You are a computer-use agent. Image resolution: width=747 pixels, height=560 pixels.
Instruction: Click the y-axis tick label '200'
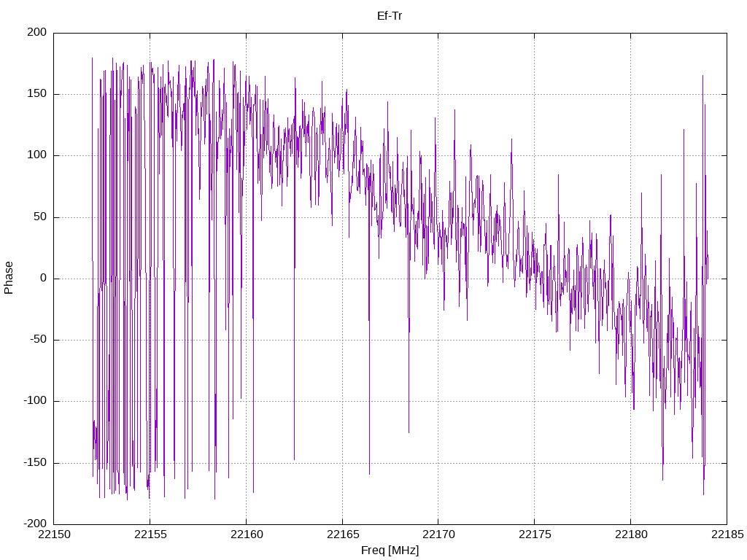point(37,32)
